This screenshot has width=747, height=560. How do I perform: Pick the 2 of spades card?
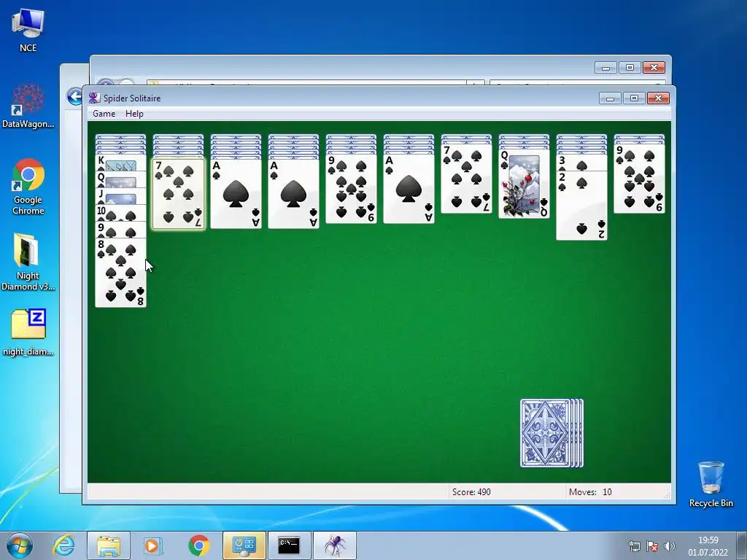point(581,205)
